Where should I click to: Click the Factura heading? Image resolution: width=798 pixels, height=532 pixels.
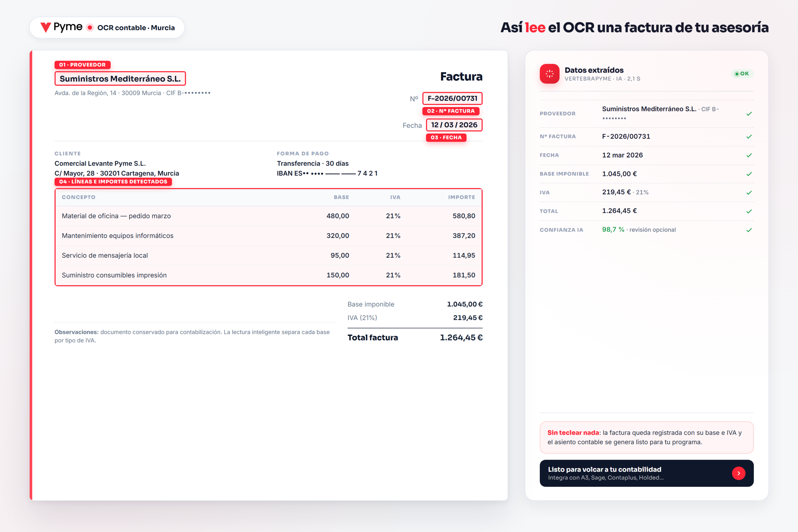pos(461,77)
